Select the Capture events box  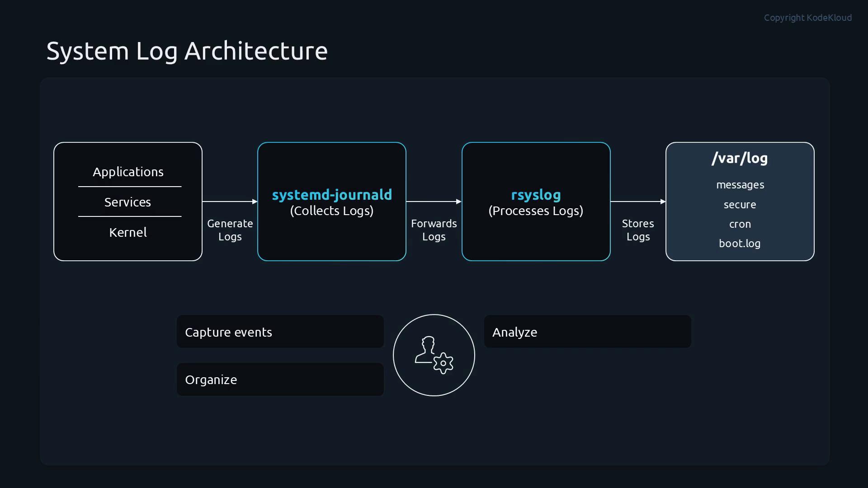tap(280, 332)
